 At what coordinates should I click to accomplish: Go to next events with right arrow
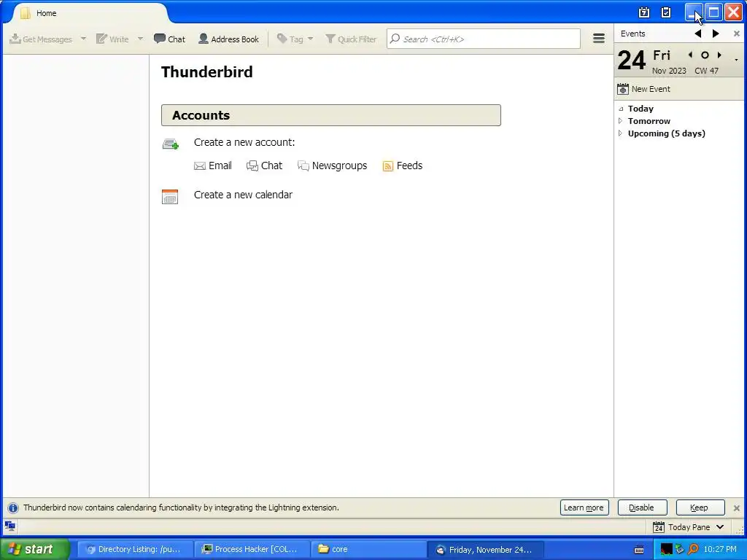716,34
